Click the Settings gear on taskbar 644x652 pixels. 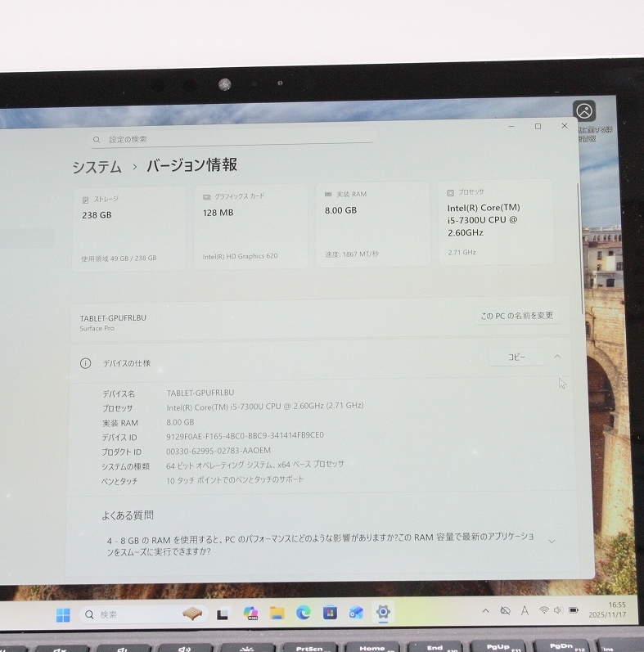coord(383,612)
